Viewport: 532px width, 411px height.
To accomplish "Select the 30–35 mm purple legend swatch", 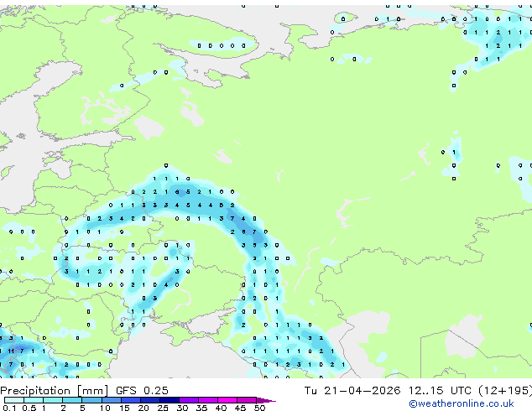I will 189,400.
